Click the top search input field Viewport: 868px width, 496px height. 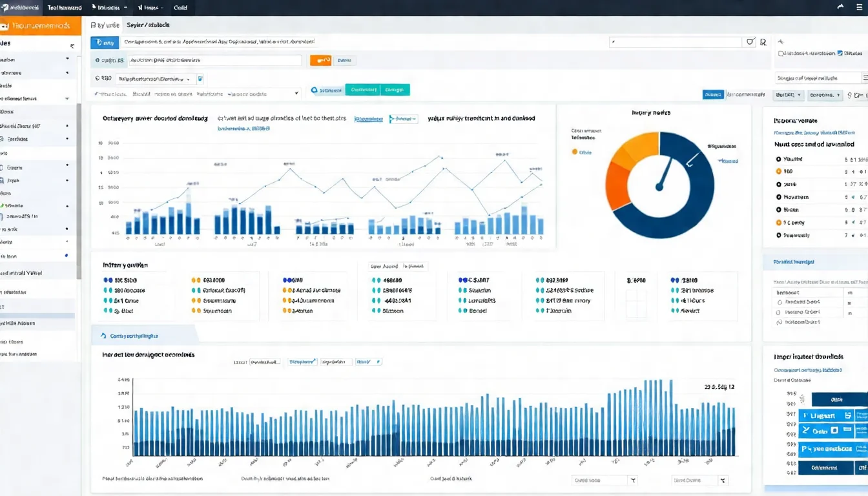click(675, 42)
